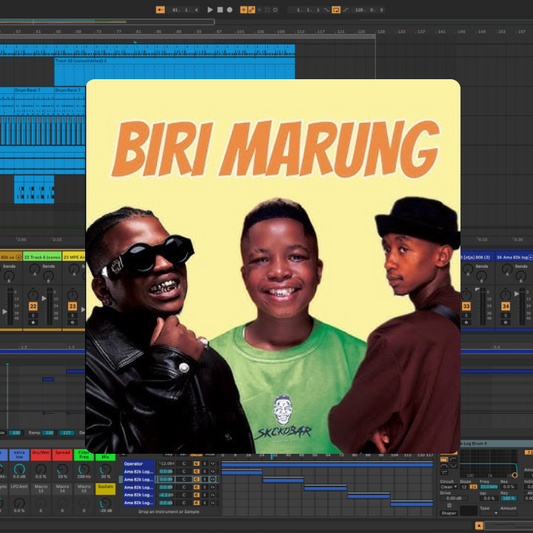Click the loop start field 1.1.1
533x533 pixels.
point(305,10)
